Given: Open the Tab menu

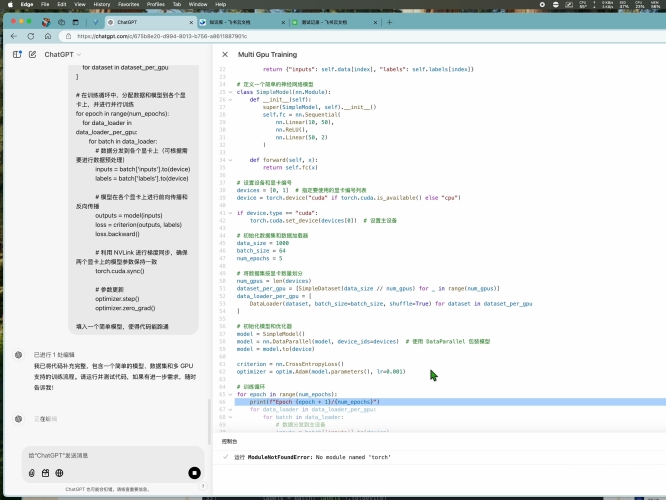Looking at the screenshot, I should coord(177,4).
